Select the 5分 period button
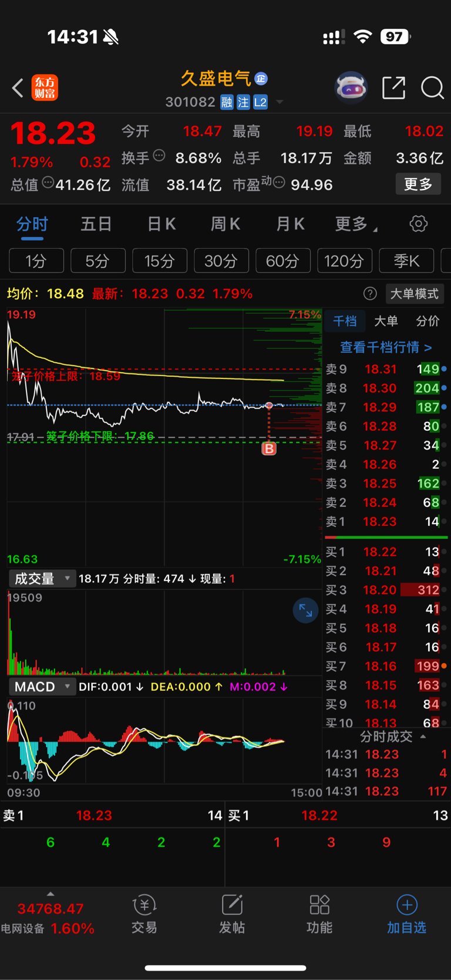Screen dimensions: 451x980 point(98,261)
